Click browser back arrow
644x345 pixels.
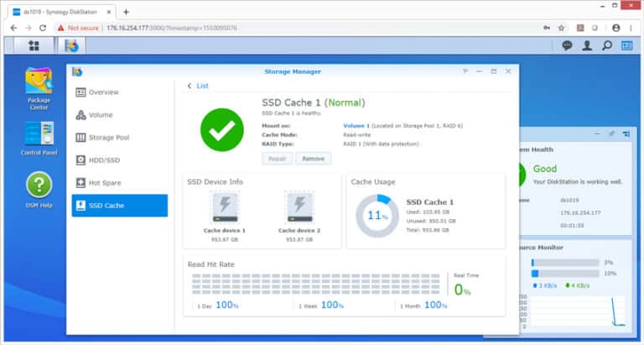click(13, 28)
